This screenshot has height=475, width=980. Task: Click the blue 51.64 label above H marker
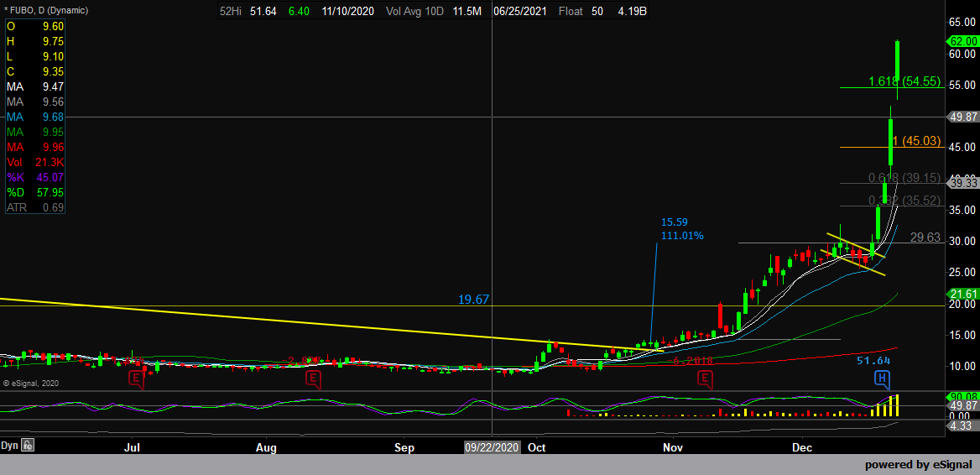pyautogui.click(x=873, y=361)
